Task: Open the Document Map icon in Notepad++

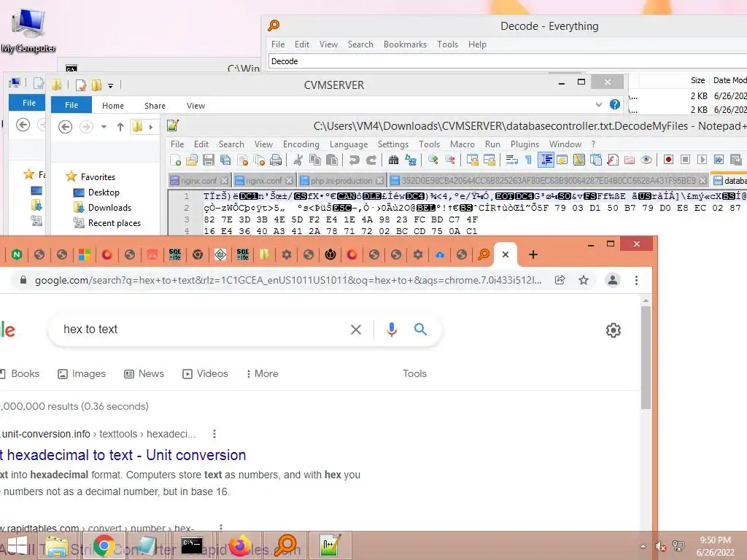Action: tap(578, 160)
